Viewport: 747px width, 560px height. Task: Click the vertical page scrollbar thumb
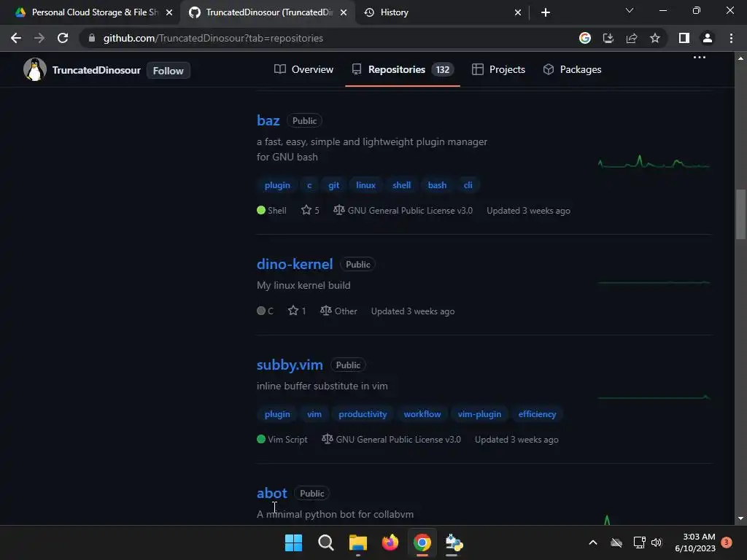[740, 214]
